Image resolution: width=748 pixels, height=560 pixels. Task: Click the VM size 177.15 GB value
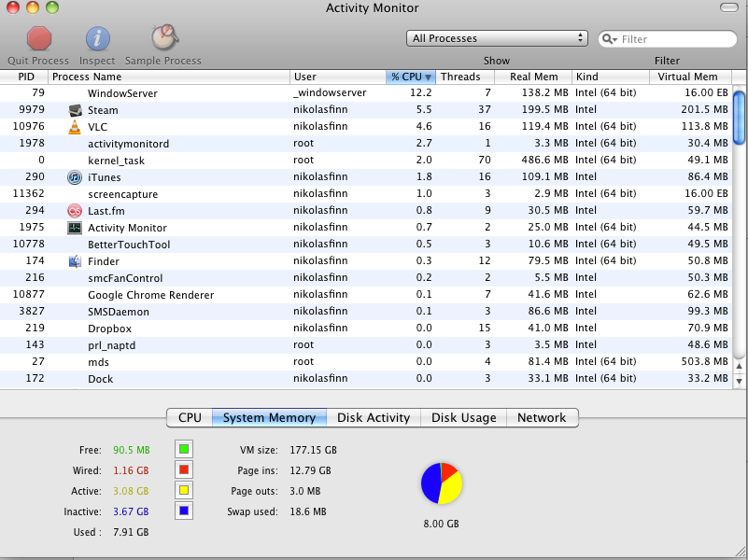point(313,450)
